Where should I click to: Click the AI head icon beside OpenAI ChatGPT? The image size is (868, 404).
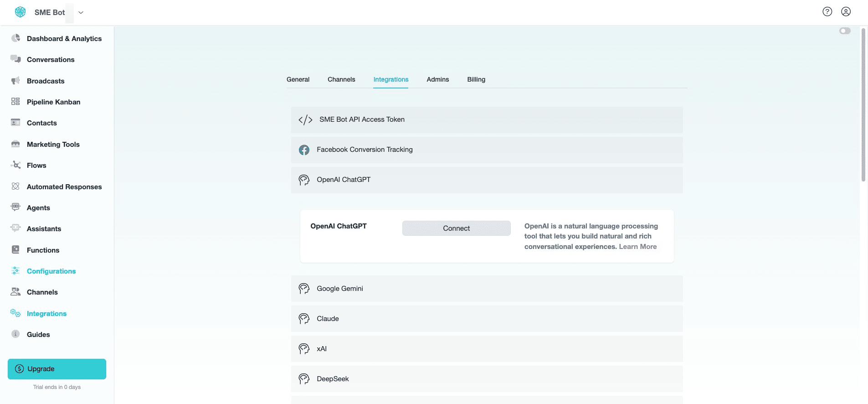(x=304, y=180)
